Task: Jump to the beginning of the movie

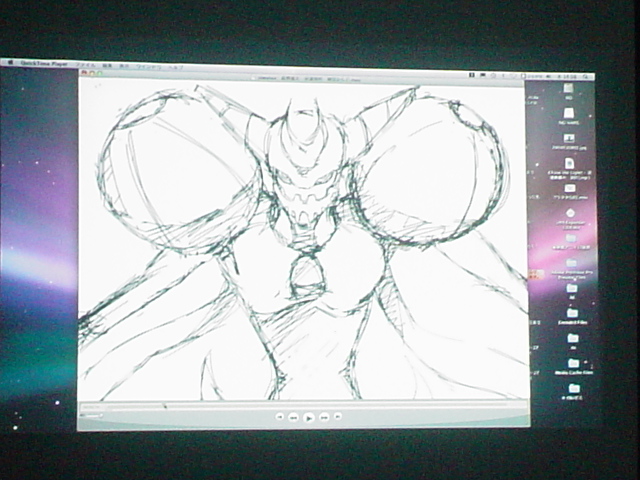Action: click(280, 417)
